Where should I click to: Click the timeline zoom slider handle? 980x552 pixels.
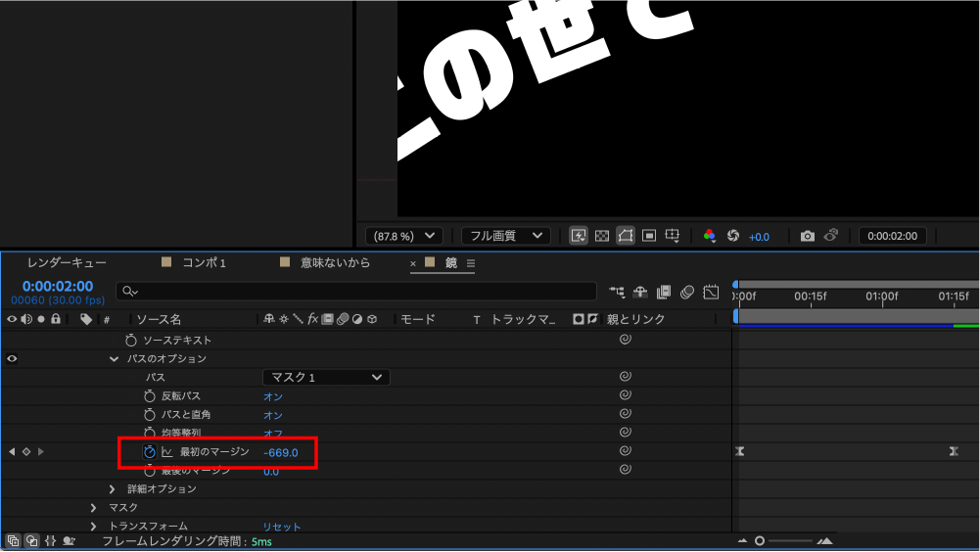760,541
